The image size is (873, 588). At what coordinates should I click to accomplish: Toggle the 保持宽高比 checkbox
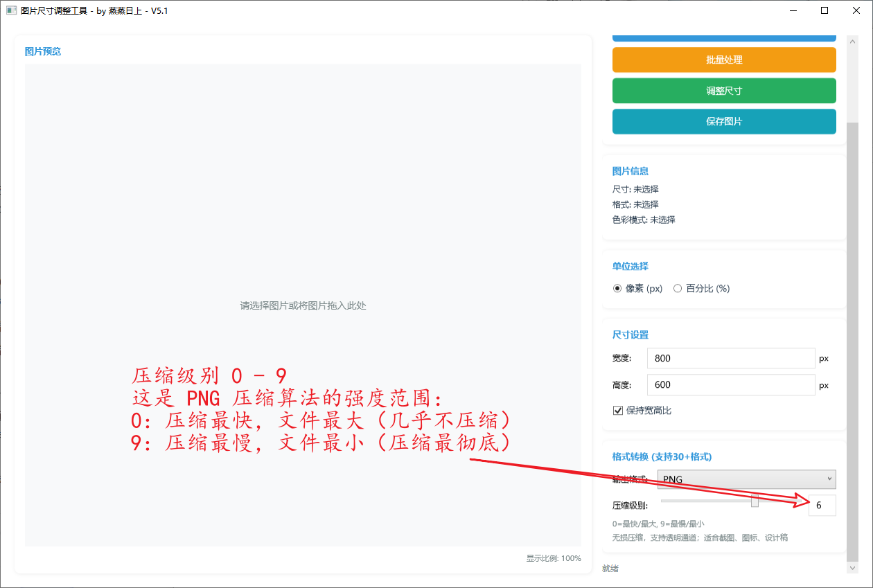click(x=618, y=411)
